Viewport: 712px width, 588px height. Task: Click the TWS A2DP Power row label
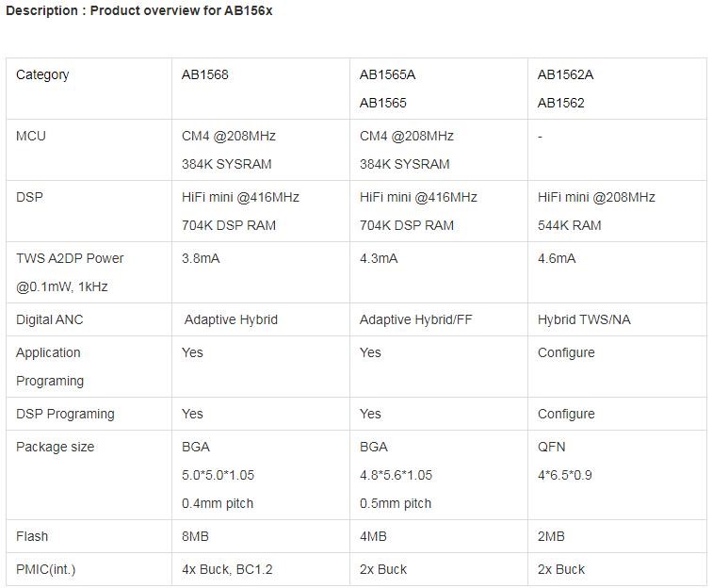[70, 259]
